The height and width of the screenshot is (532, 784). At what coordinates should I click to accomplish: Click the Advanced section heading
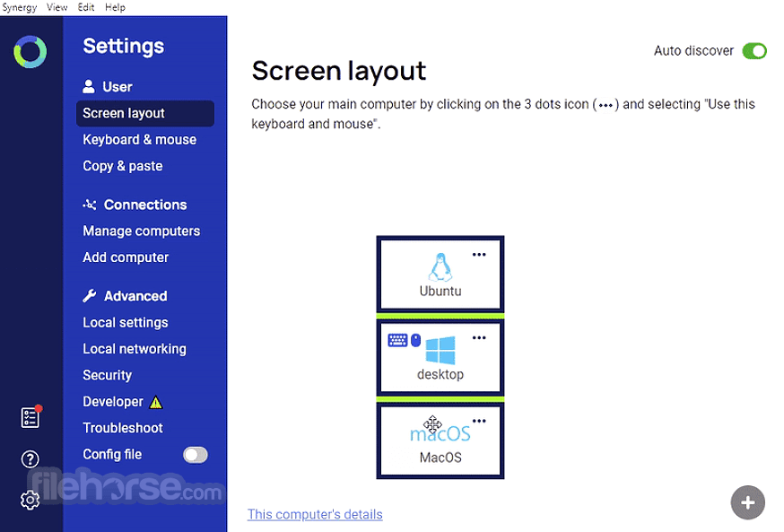(135, 296)
